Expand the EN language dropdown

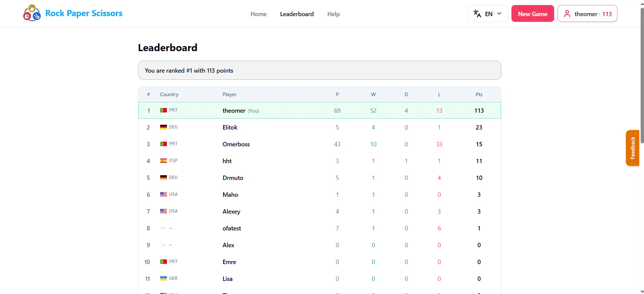point(488,14)
